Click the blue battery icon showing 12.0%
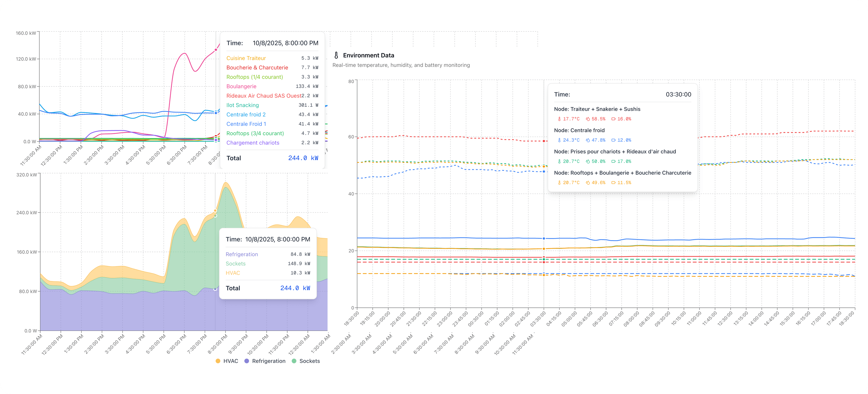The height and width of the screenshot is (394, 868). pos(614,140)
